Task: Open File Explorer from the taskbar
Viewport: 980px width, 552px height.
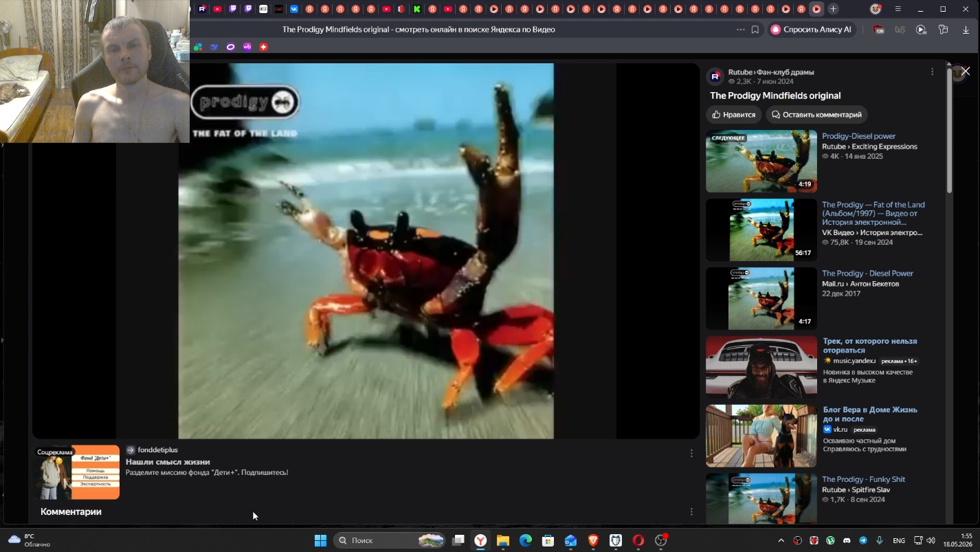Action: [x=503, y=540]
